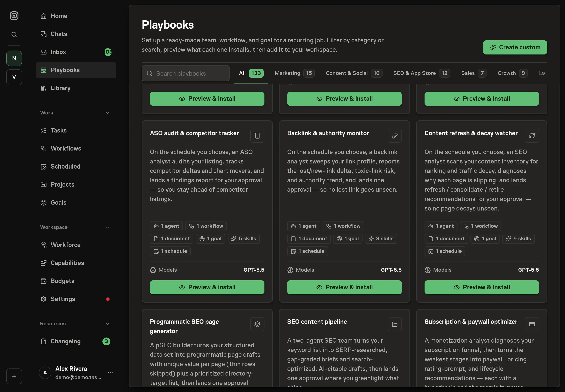Click the Backlink monitor link icon
The width and height of the screenshot is (565, 392).
tap(394, 136)
